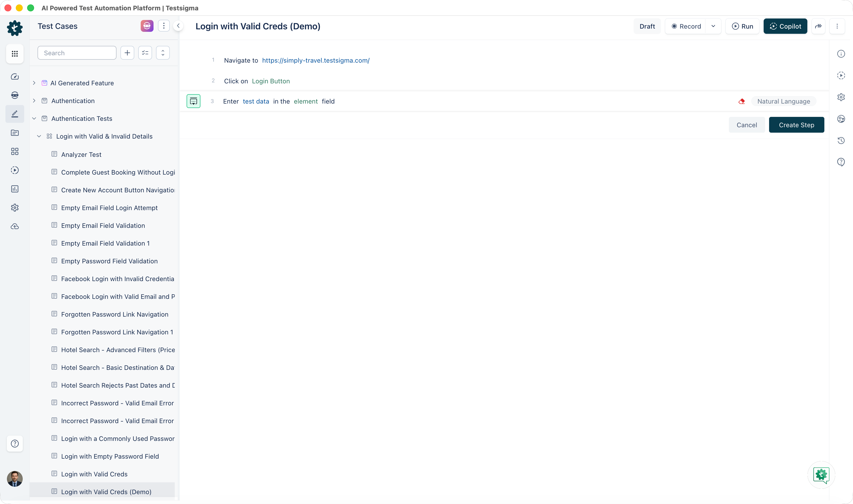Open the test case more options kebab
The height and width of the screenshot is (504, 853).
[x=837, y=26]
